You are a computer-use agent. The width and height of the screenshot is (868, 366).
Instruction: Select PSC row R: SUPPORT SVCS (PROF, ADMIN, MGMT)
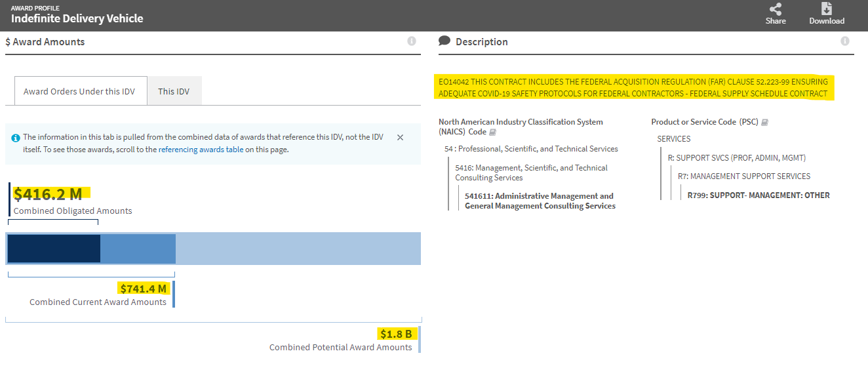[737, 158]
